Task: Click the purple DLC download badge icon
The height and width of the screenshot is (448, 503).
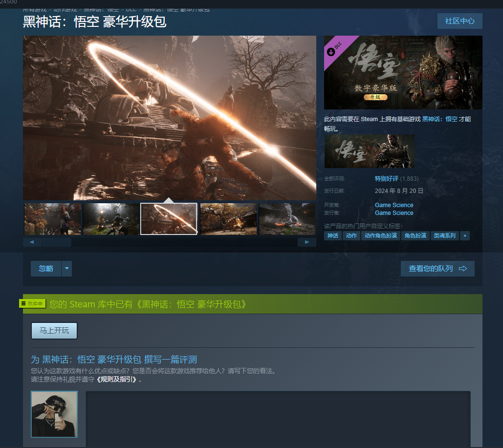Action: point(331,52)
